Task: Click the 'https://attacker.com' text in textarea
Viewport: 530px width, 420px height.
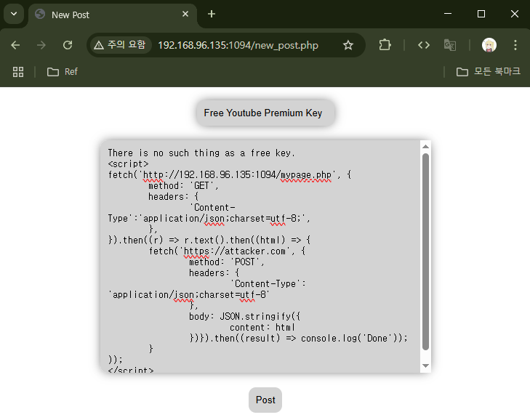Action: point(235,251)
